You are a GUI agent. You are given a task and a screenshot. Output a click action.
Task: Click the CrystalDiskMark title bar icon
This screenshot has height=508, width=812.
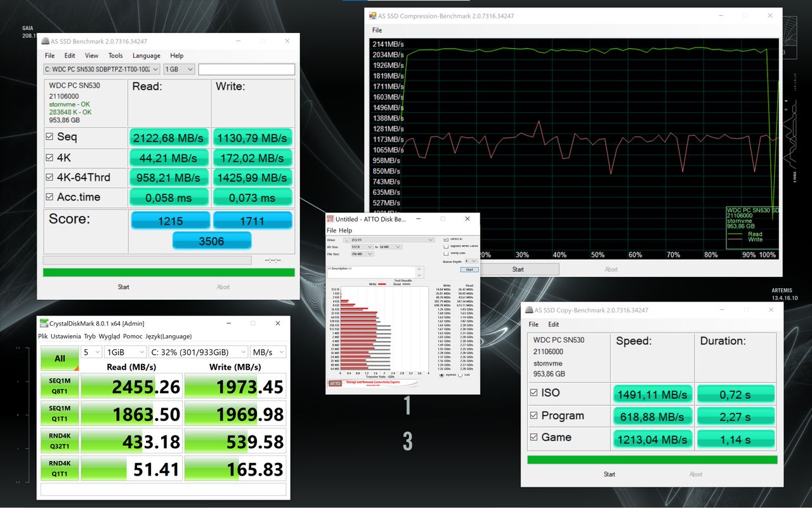coord(44,323)
